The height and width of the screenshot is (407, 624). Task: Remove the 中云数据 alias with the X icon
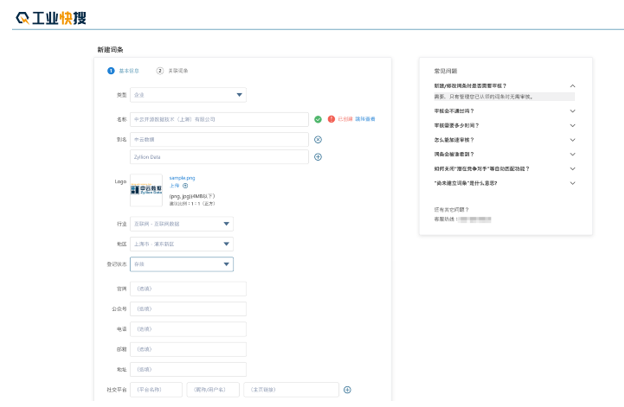pyautogui.click(x=318, y=140)
